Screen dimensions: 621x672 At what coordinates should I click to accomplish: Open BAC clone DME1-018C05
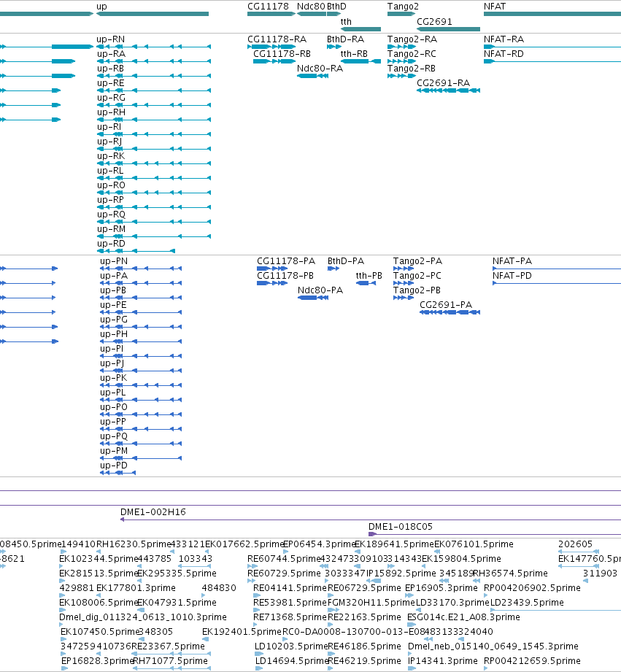tap(495, 534)
